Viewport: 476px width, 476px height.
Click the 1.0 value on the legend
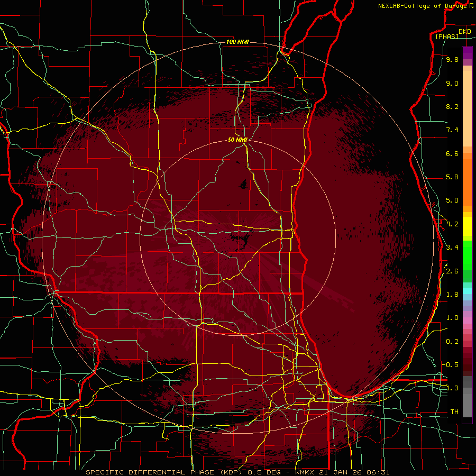(x=452, y=318)
